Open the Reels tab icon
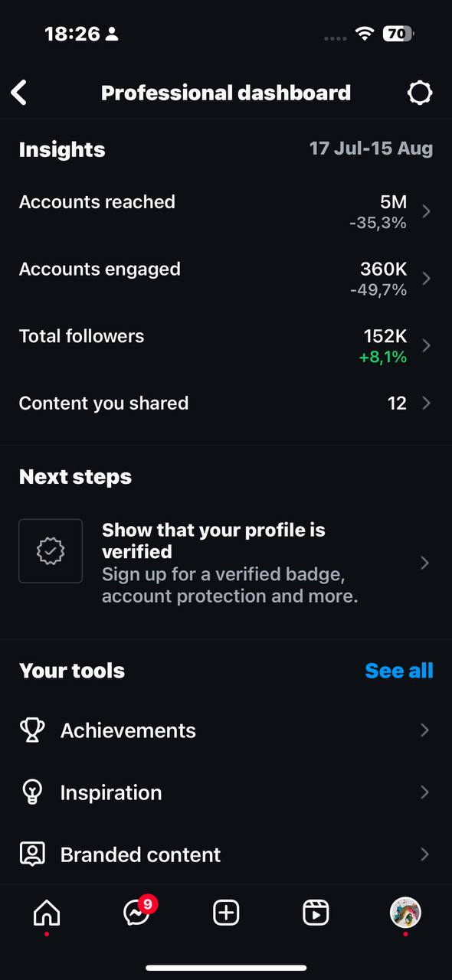Viewport: 452px width, 980px height. (x=316, y=913)
